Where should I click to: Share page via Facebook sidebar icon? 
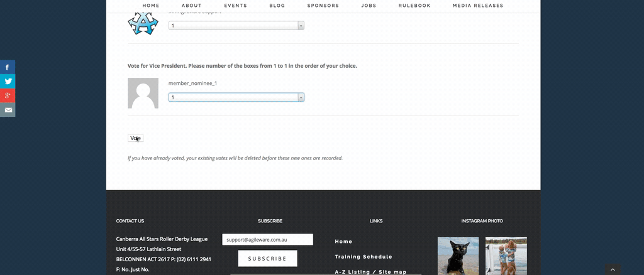click(x=8, y=67)
